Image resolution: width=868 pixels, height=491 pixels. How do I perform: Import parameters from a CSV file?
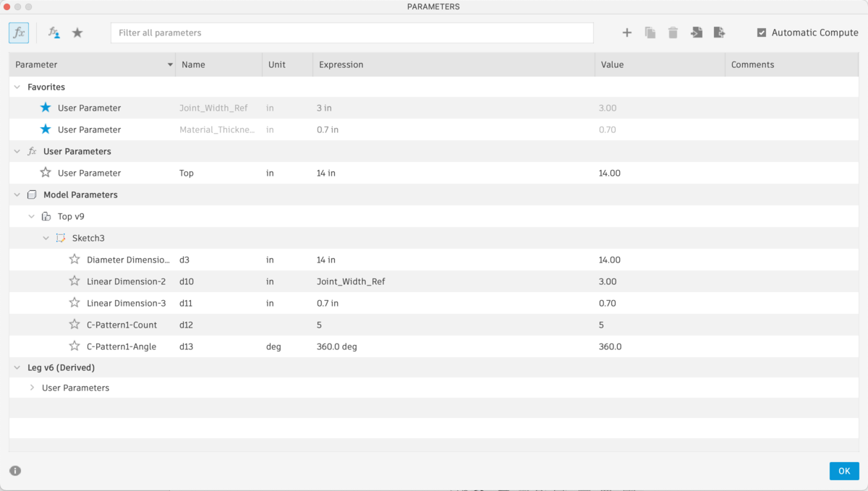click(x=696, y=33)
